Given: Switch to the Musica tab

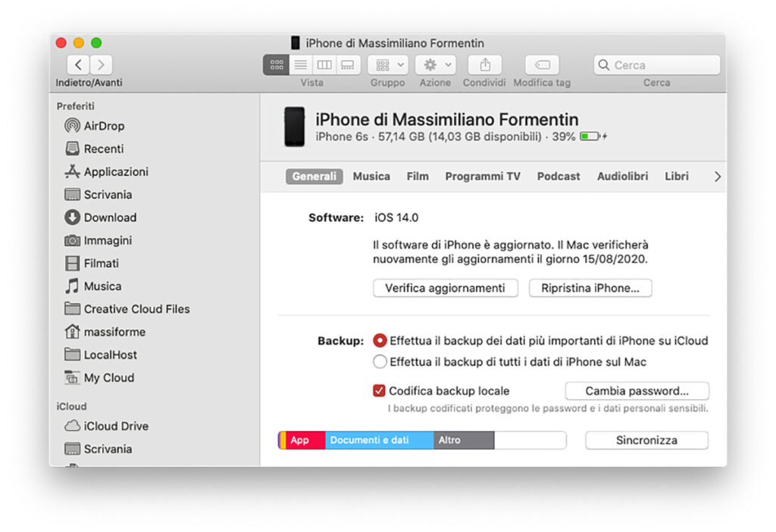Looking at the screenshot, I should [371, 176].
